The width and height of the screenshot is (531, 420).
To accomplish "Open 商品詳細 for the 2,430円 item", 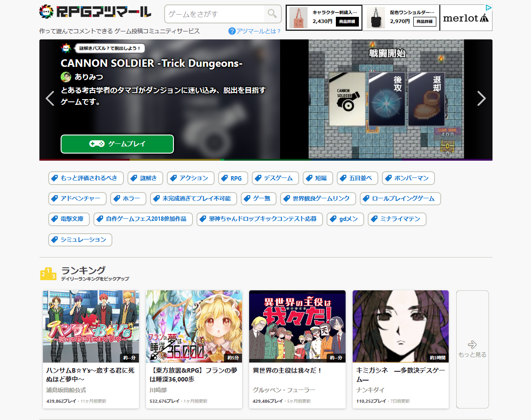I will tap(347, 21).
